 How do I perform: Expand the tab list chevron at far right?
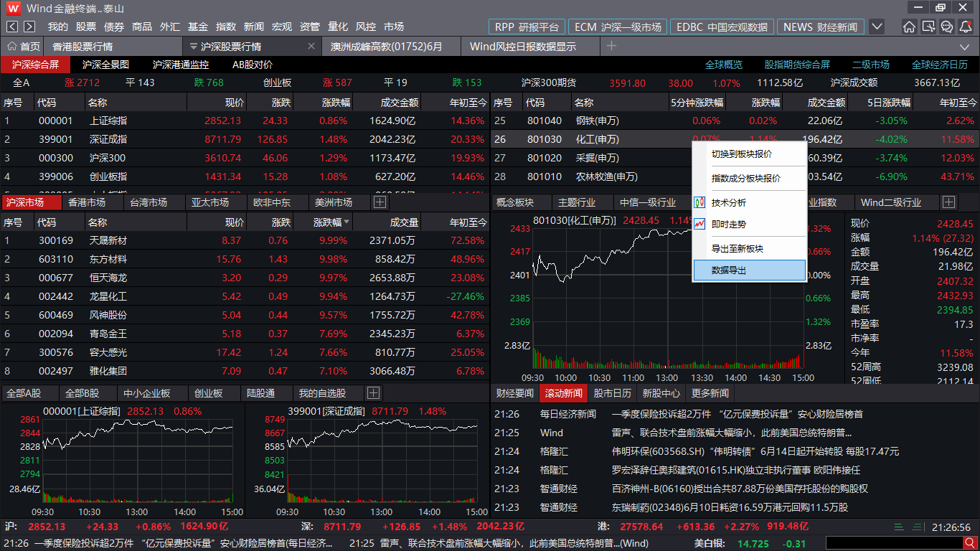pos(966,46)
